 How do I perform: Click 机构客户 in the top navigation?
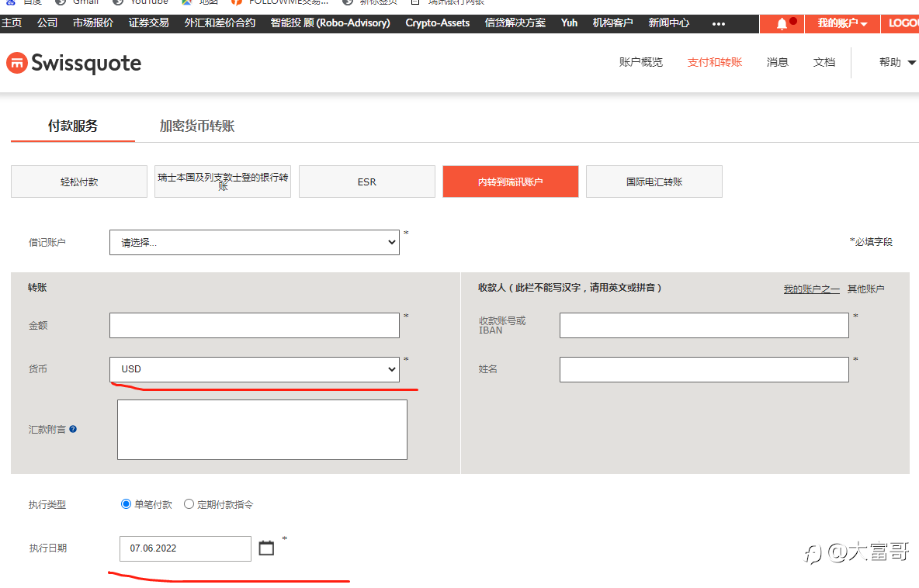tap(612, 22)
